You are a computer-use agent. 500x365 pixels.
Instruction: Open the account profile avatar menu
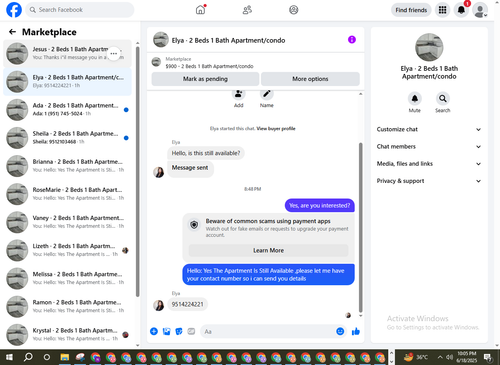tap(480, 10)
